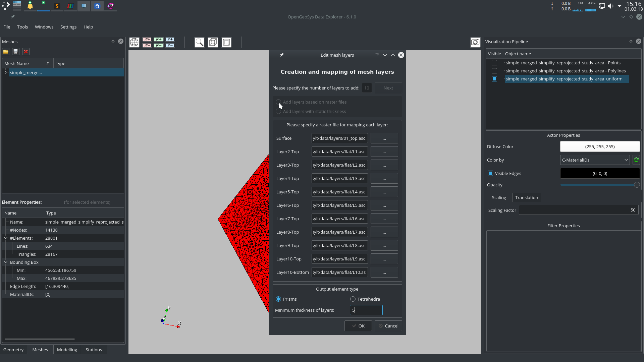
Task: Click the 3D cube view icon
Action: 213,42
